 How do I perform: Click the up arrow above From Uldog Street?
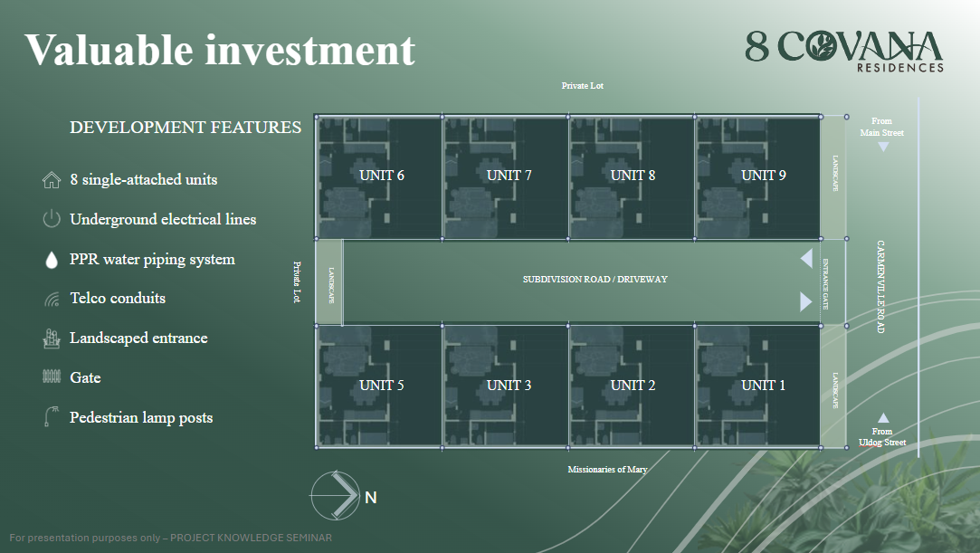[x=883, y=418]
